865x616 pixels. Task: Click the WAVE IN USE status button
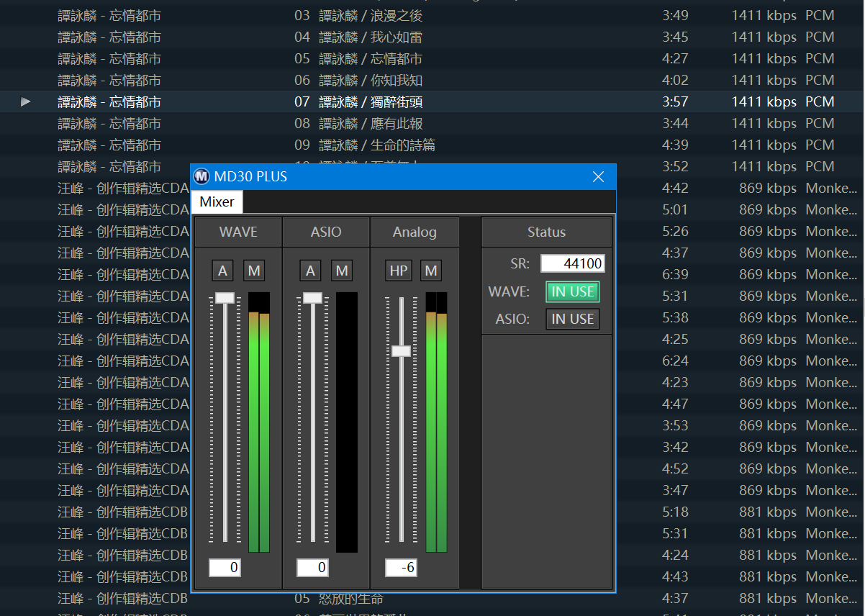coord(572,291)
